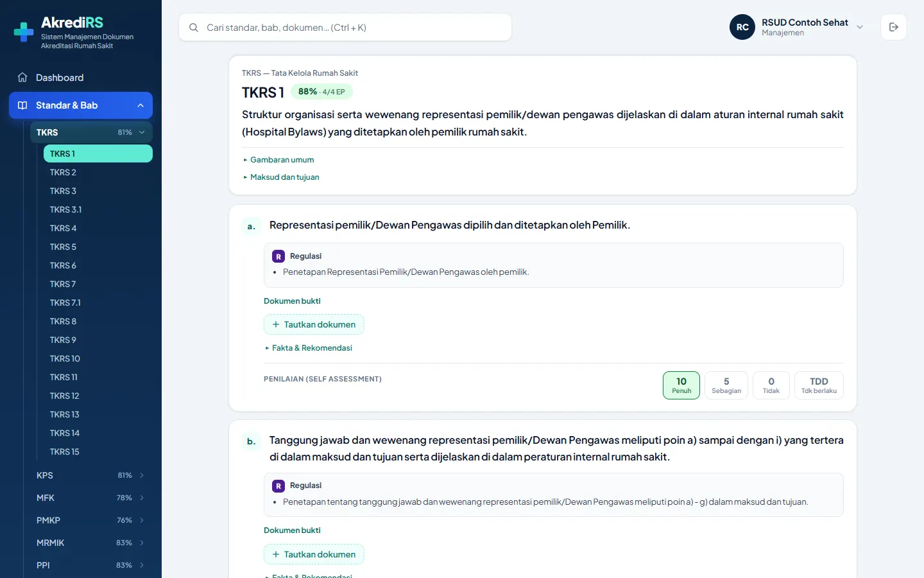Image resolution: width=924 pixels, height=578 pixels.
Task: Open TKRS 3.1 standard
Action: tap(98, 209)
